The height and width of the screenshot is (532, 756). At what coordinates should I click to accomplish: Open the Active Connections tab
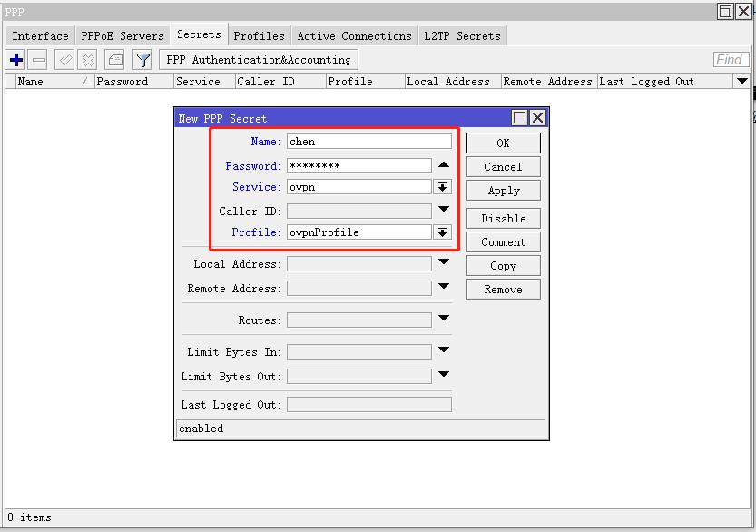354,36
